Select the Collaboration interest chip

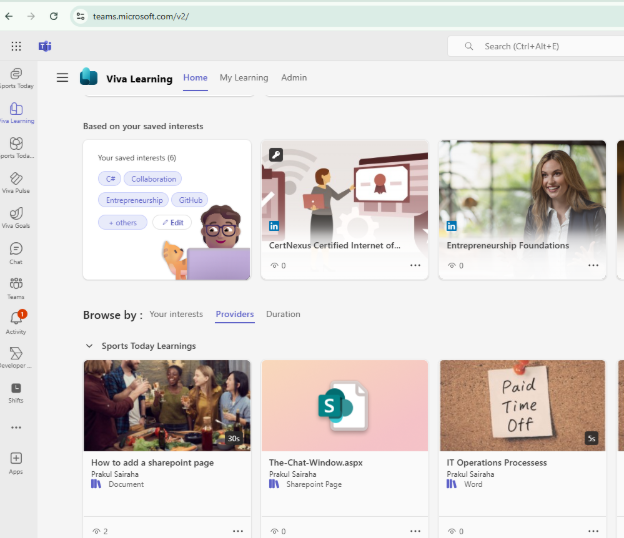[x=153, y=179]
